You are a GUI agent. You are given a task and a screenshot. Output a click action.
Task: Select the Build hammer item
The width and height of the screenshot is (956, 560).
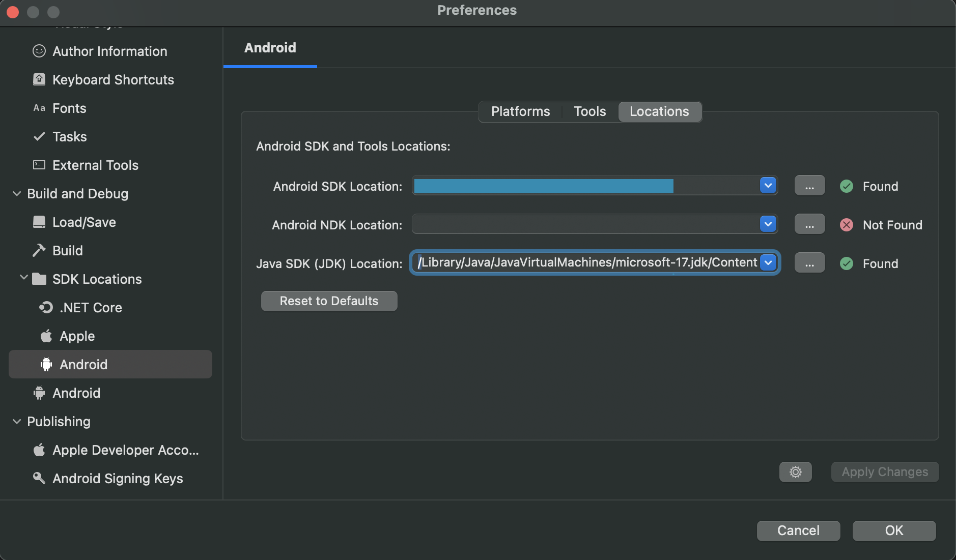(67, 251)
